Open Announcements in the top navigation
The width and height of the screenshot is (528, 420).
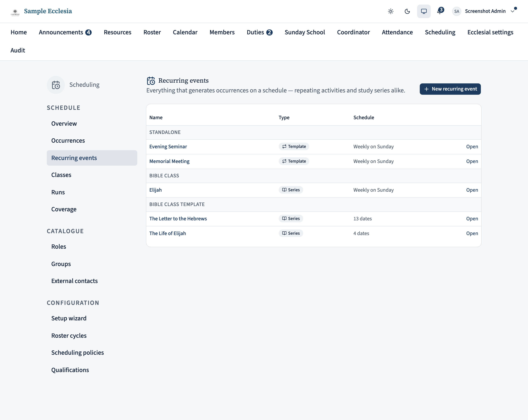coord(65,32)
